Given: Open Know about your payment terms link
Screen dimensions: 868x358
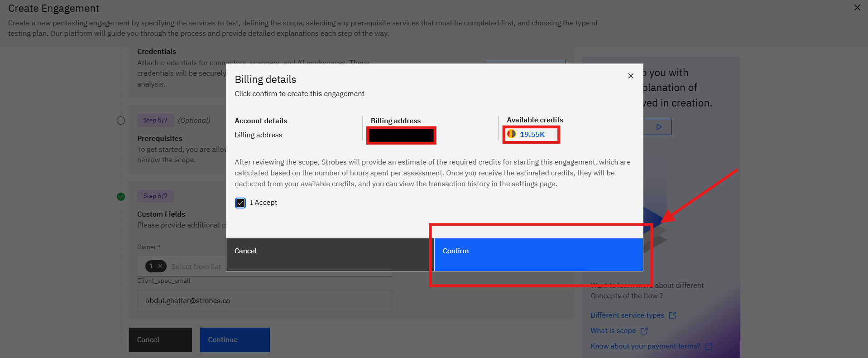Looking at the screenshot, I should pyautogui.click(x=645, y=346).
